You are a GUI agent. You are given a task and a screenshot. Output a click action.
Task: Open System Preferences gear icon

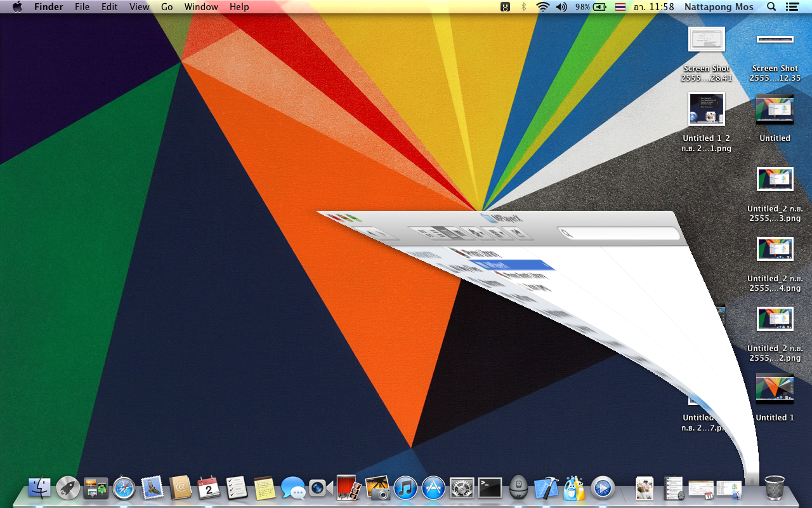[462, 488]
